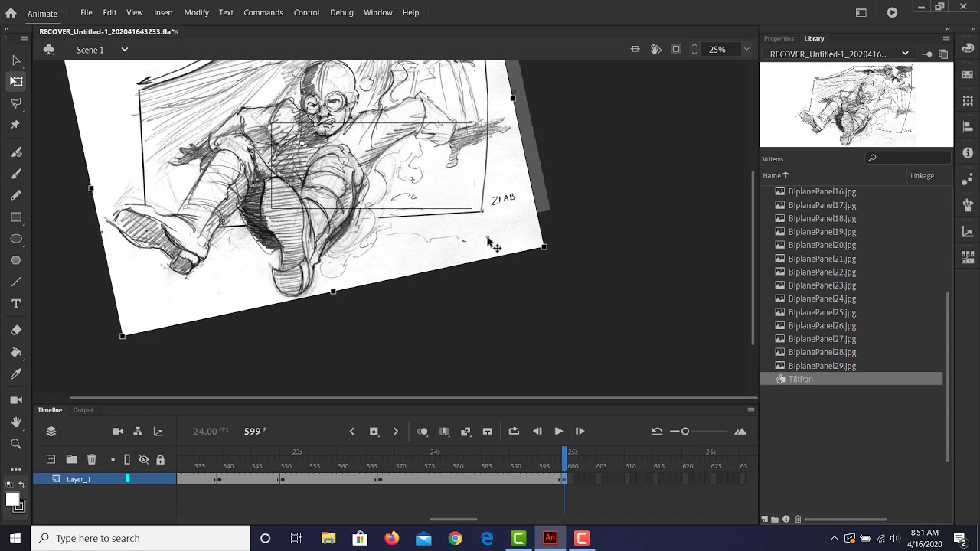The height and width of the screenshot is (551, 980).
Task: Swap stroke and fill colors
Action: click(x=21, y=485)
